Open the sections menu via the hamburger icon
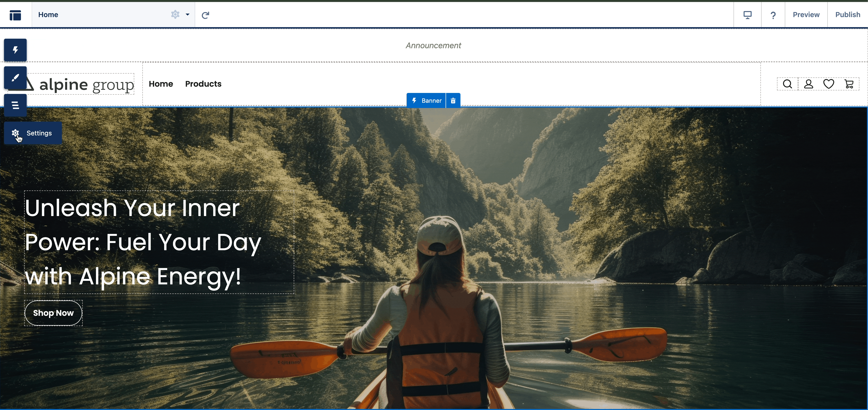The width and height of the screenshot is (868, 410). [x=15, y=105]
